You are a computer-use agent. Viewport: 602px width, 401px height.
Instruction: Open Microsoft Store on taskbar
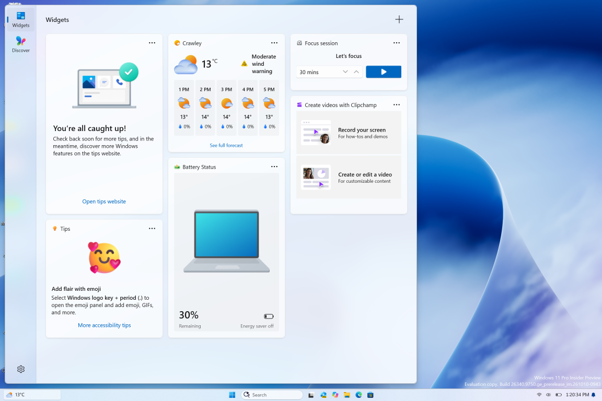click(370, 395)
